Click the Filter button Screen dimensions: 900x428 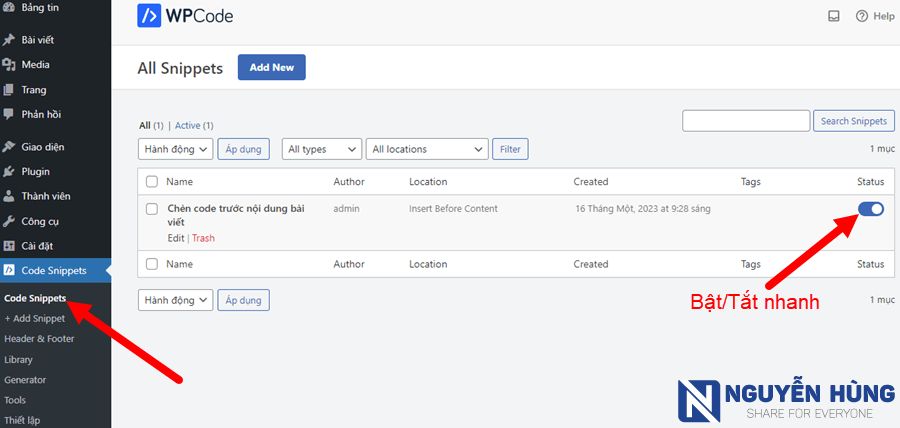coord(510,149)
